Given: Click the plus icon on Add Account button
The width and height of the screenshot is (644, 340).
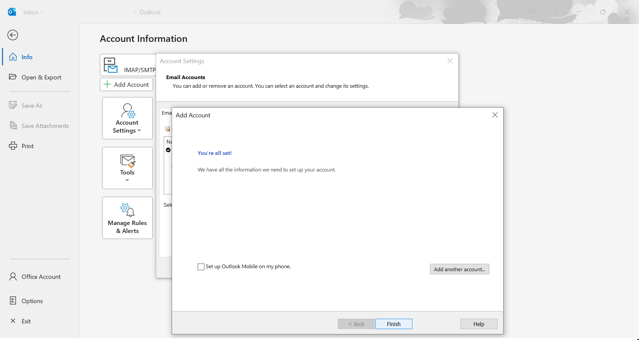Looking at the screenshot, I should pyautogui.click(x=107, y=84).
